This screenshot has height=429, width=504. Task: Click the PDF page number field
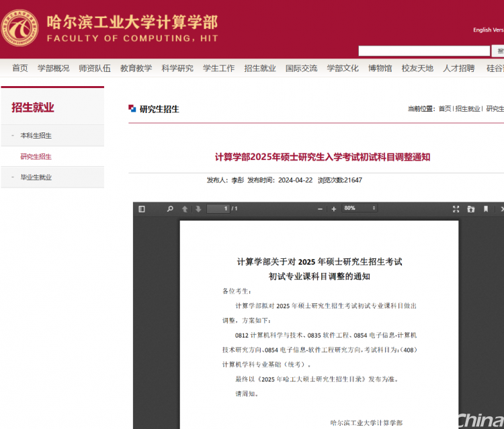(218, 208)
